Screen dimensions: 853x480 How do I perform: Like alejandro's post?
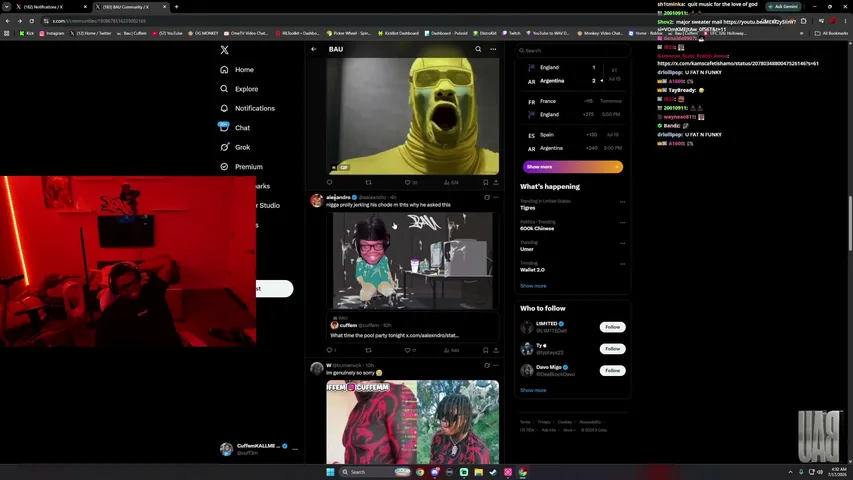(410, 350)
